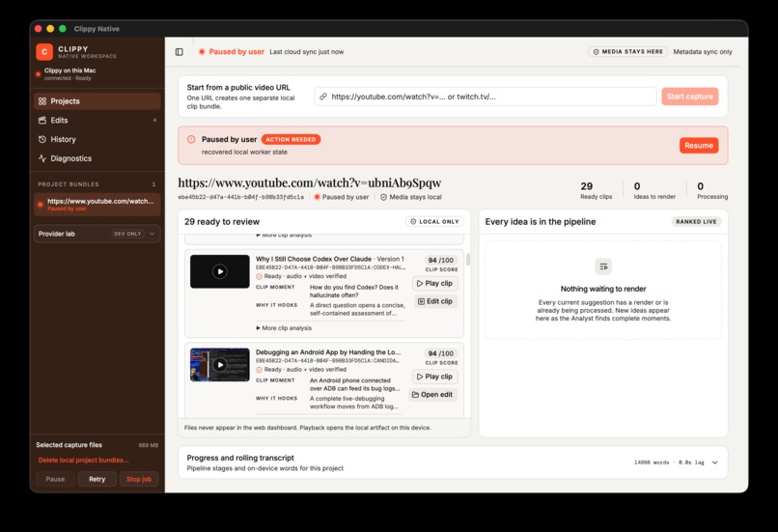Click the Start capture button

click(690, 97)
